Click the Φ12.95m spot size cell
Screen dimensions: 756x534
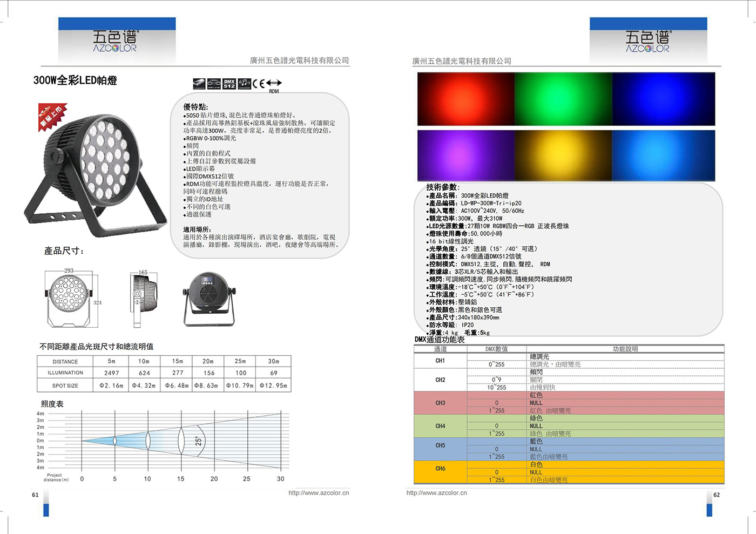[x=274, y=386]
